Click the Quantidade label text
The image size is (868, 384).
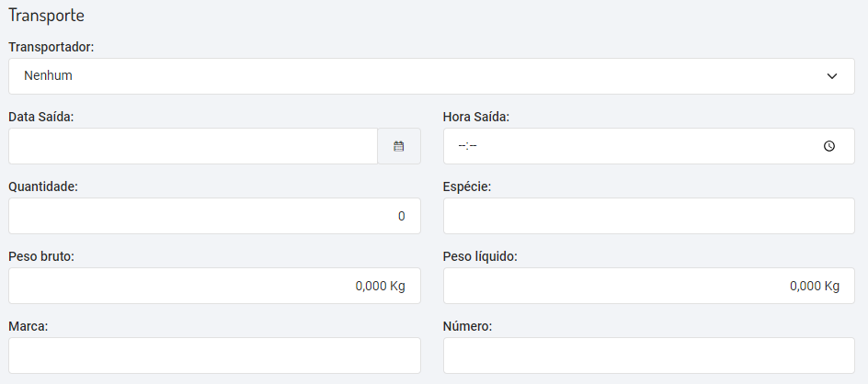coord(43,186)
